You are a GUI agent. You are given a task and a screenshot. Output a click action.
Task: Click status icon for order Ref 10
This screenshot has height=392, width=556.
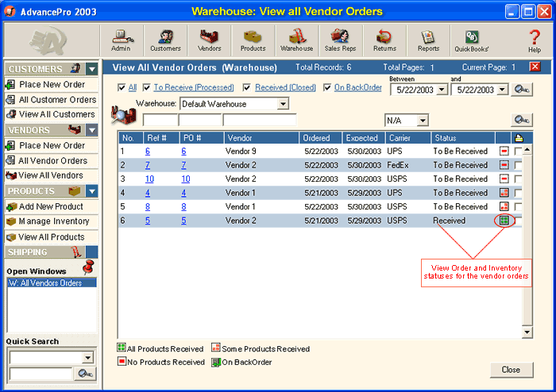click(x=504, y=179)
